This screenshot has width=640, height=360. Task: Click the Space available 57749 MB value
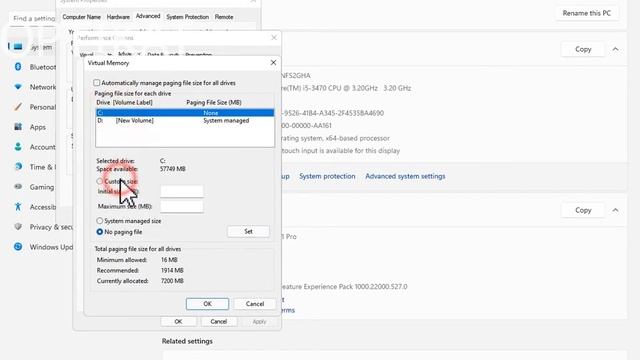(173, 169)
